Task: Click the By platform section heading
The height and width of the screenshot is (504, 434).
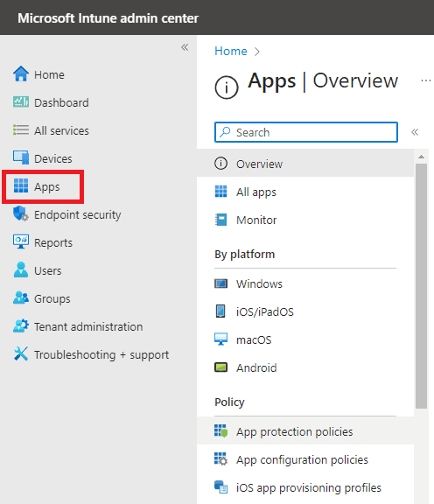Action: point(245,255)
